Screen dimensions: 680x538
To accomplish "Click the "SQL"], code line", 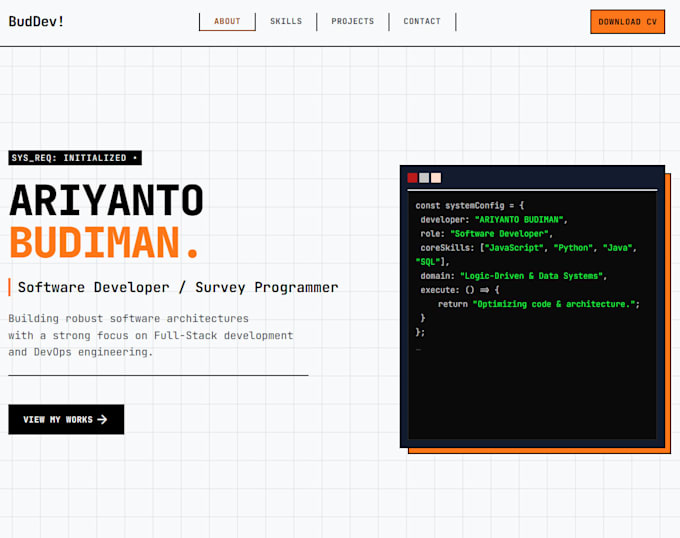I will click(432, 262).
